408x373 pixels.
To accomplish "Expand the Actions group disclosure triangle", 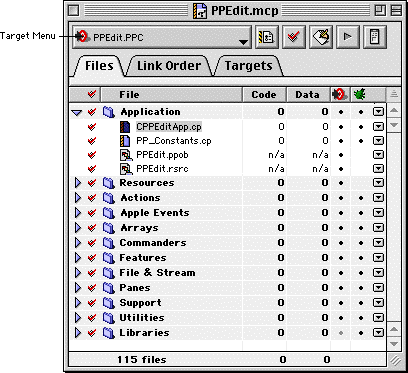I will click(78, 198).
